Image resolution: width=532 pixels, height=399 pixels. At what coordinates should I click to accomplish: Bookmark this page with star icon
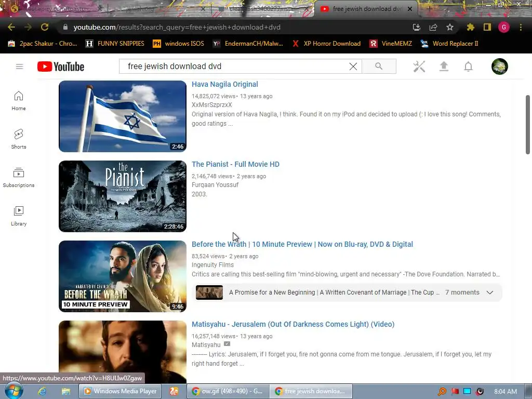point(450,27)
